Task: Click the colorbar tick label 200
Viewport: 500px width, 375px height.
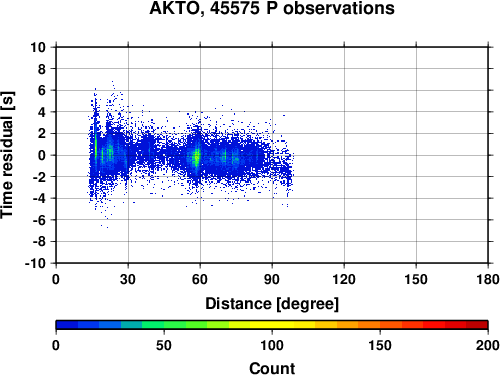Action: click(488, 345)
